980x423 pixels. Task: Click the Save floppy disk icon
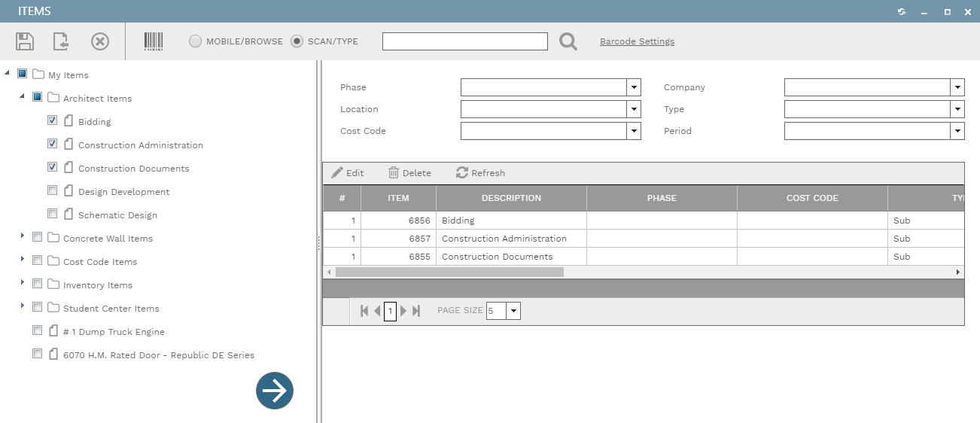(x=25, y=41)
